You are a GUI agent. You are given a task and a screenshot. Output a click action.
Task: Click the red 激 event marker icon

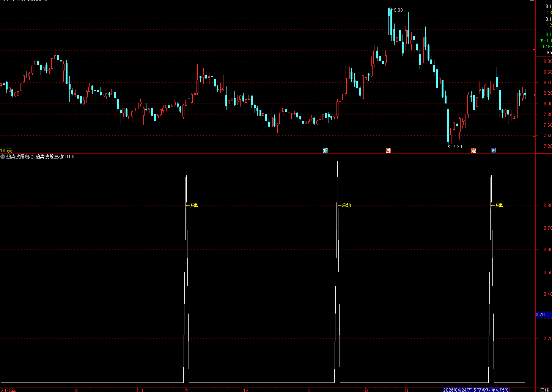(x=388, y=151)
